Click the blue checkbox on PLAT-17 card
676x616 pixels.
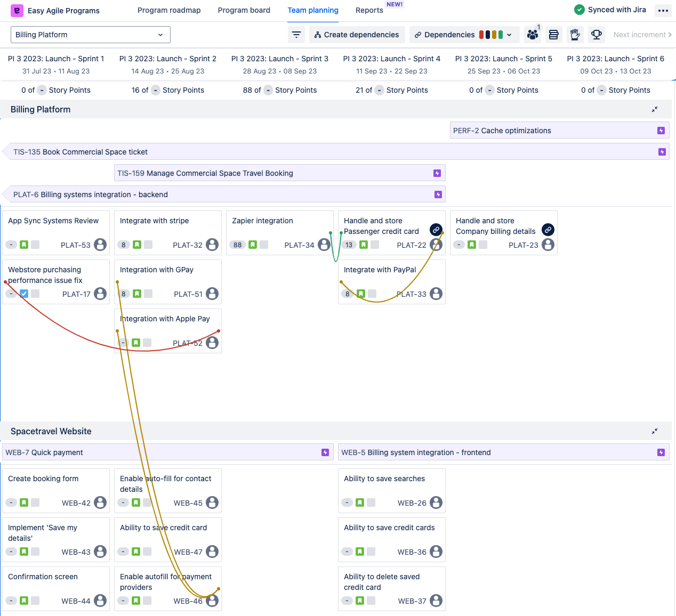24,294
